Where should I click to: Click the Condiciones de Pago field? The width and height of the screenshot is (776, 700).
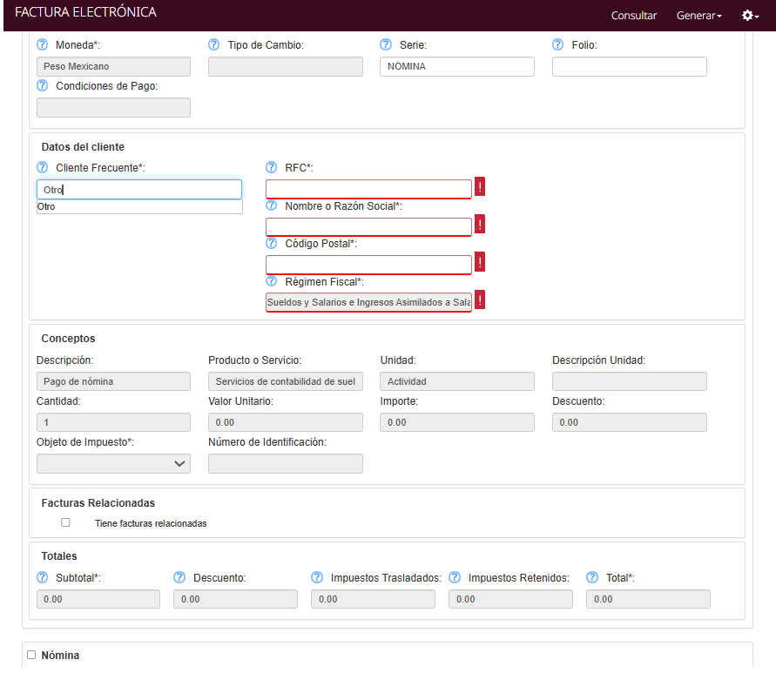113,107
